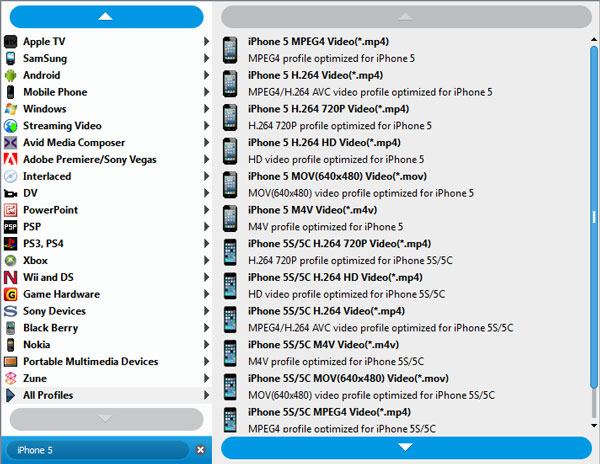Click the scrollbar up arrow
The image size is (600, 464).
[594, 39]
